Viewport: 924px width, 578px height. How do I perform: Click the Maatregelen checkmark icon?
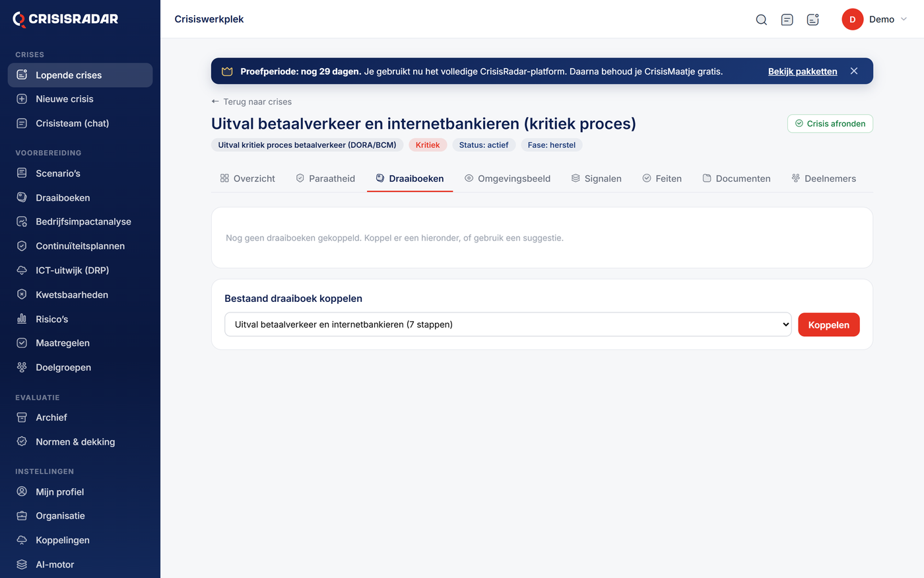tap(22, 343)
